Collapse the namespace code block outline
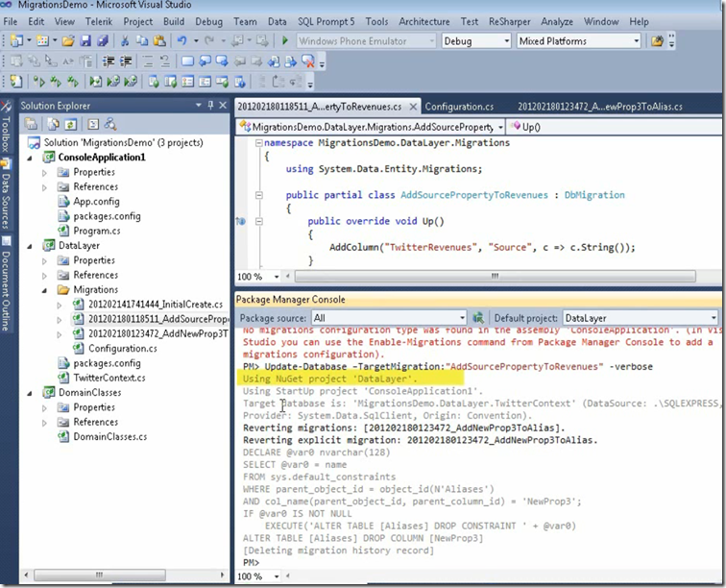Image resolution: width=726 pixels, height=588 pixels. coord(259,143)
